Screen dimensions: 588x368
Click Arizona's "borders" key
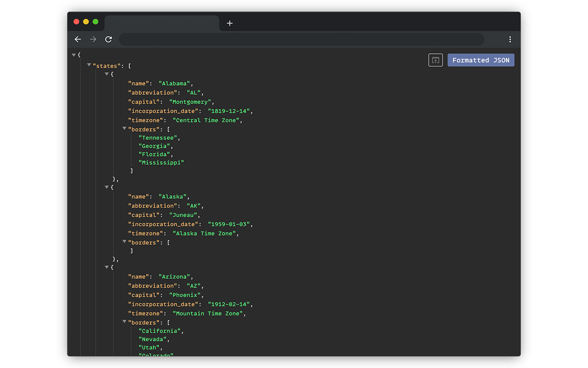point(144,323)
